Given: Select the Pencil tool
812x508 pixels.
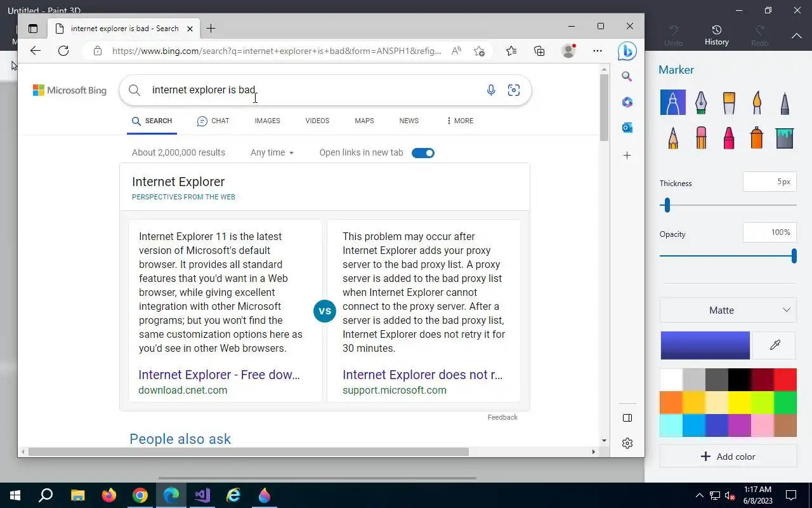Looking at the screenshot, I should point(672,137).
